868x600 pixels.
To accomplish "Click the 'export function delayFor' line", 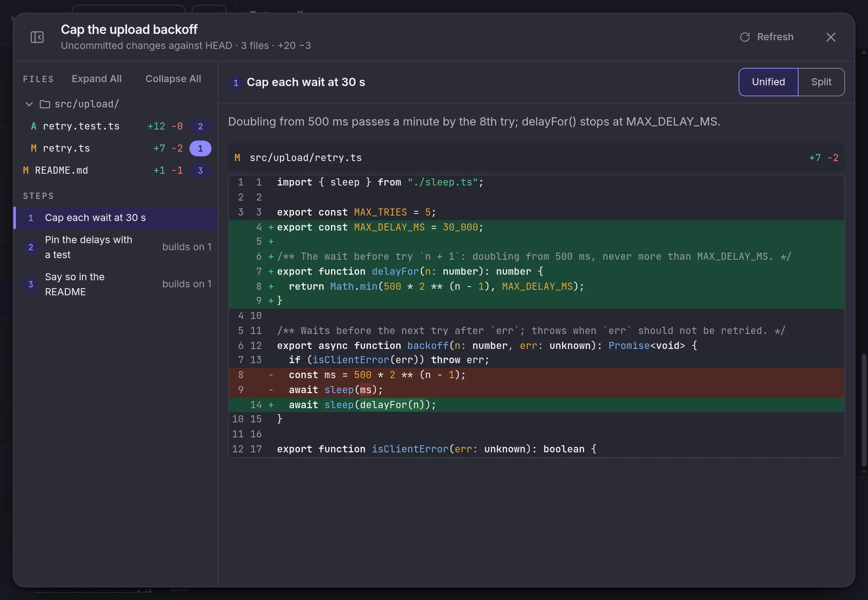I will (x=537, y=272).
